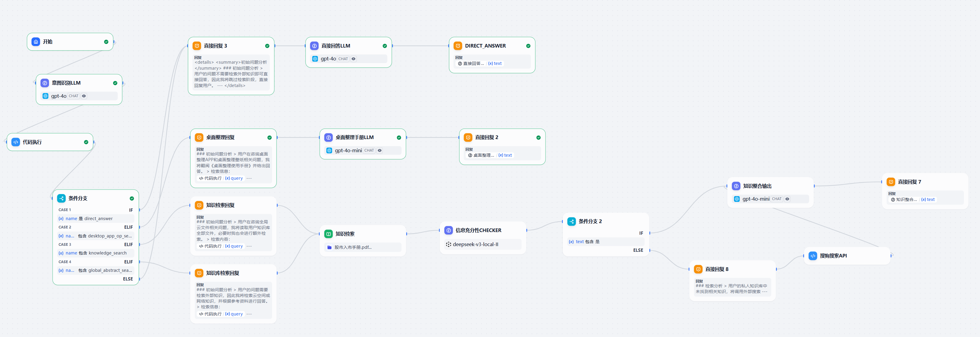Click text variable link in DIRECT_ANSWER

pos(495,64)
